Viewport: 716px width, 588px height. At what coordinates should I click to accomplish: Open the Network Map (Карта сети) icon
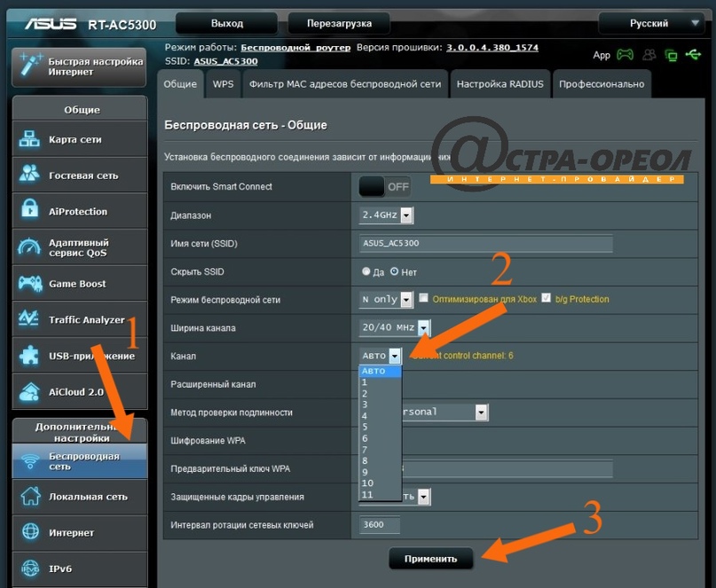[29, 138]
